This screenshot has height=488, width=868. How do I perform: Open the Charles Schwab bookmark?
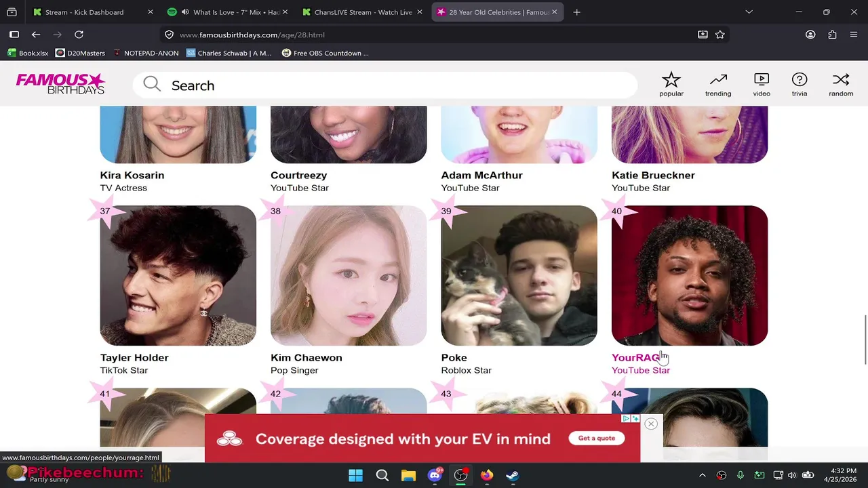tap(229, 53)
